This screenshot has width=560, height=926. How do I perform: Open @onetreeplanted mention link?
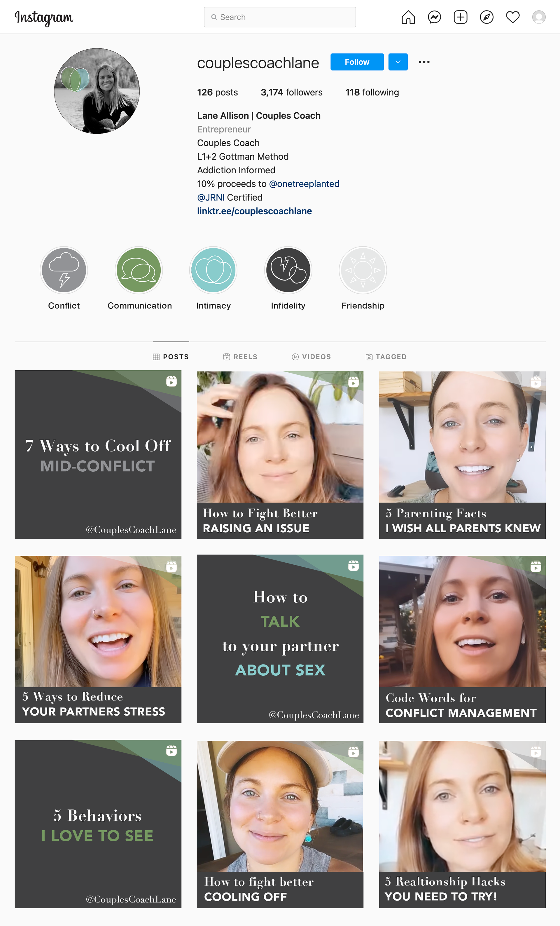click(x=304, y=184)
